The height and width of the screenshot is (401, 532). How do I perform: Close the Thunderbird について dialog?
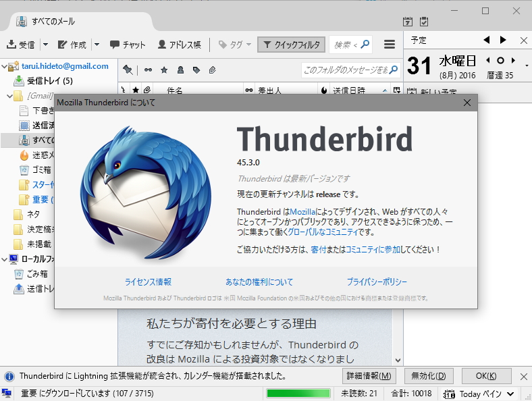pos(467,103)
